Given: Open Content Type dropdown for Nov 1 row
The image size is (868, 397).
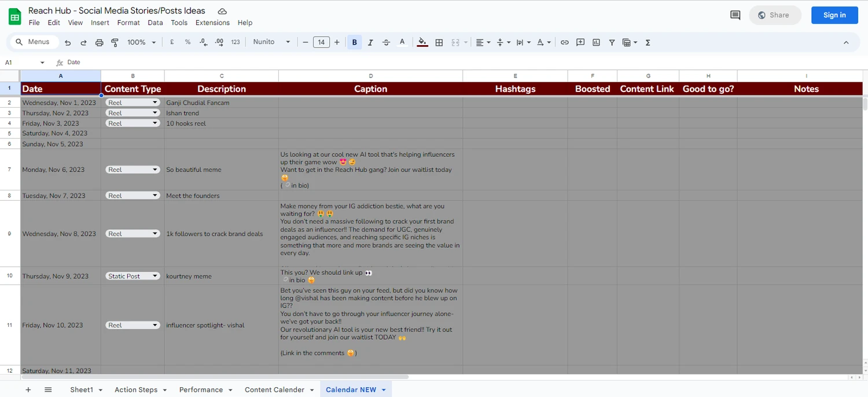Looking at the screenshot, I should [x=133, y=102].
